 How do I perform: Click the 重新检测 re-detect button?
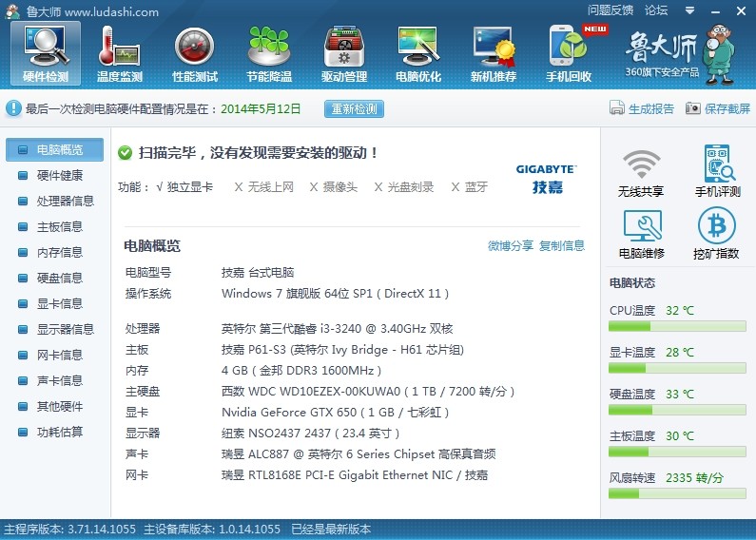click(355, 109)
